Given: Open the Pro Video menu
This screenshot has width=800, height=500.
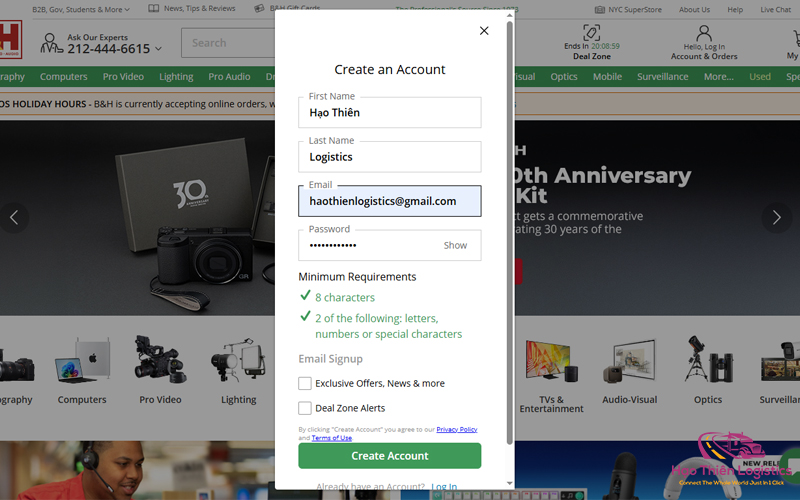Looking at the screenshot, I should [123, 77].
